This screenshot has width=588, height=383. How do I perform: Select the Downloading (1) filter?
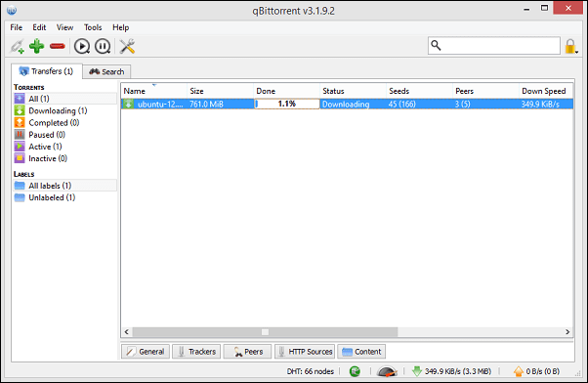pos(65,110)
